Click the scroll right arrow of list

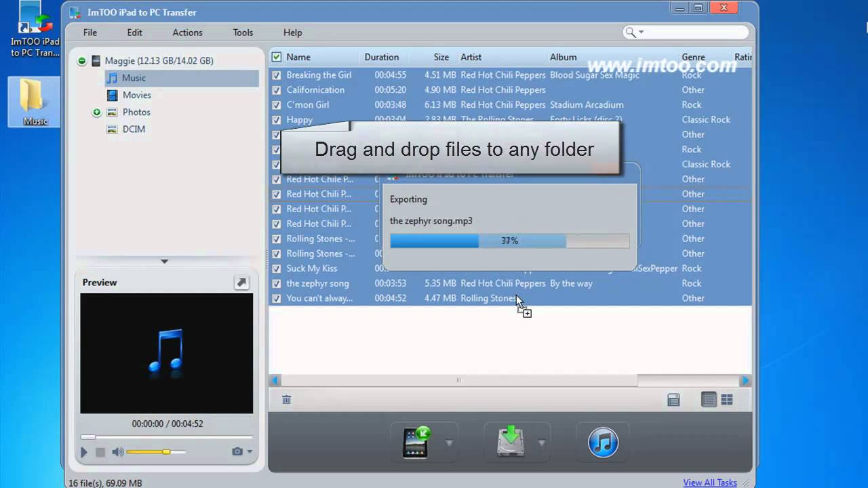point(745,381)
